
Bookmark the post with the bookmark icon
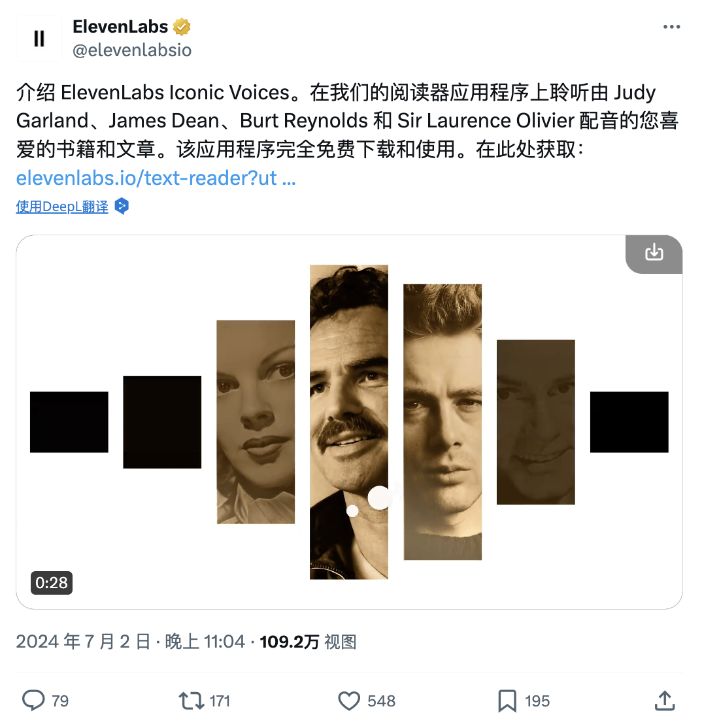[507, 701]
